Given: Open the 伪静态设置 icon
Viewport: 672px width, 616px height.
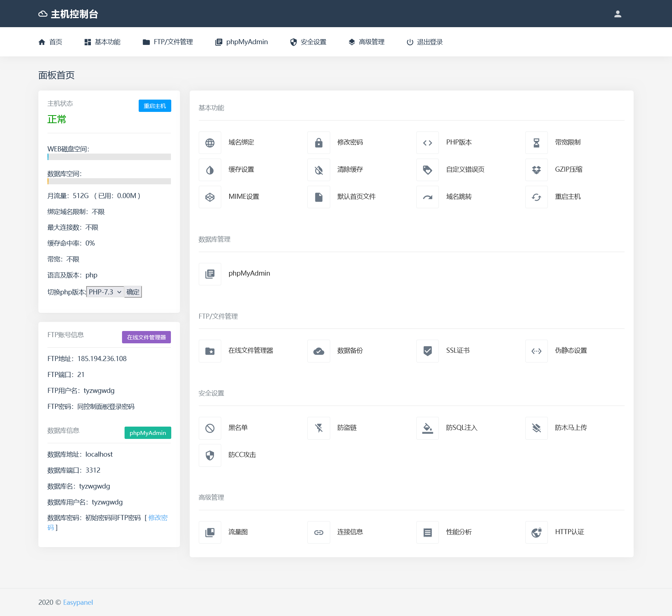Looking at the screenshot, I should coord(537,351).
